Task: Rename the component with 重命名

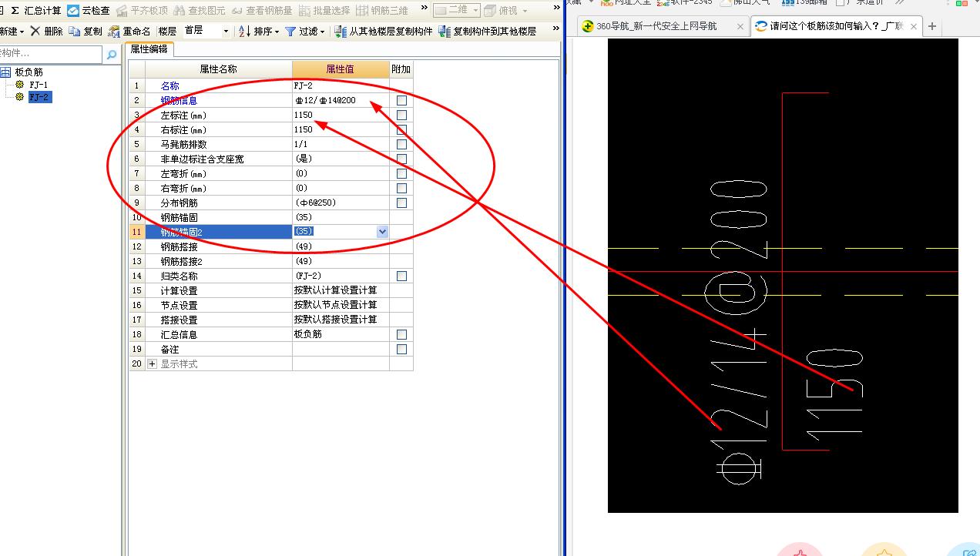Action: [129, 32]
